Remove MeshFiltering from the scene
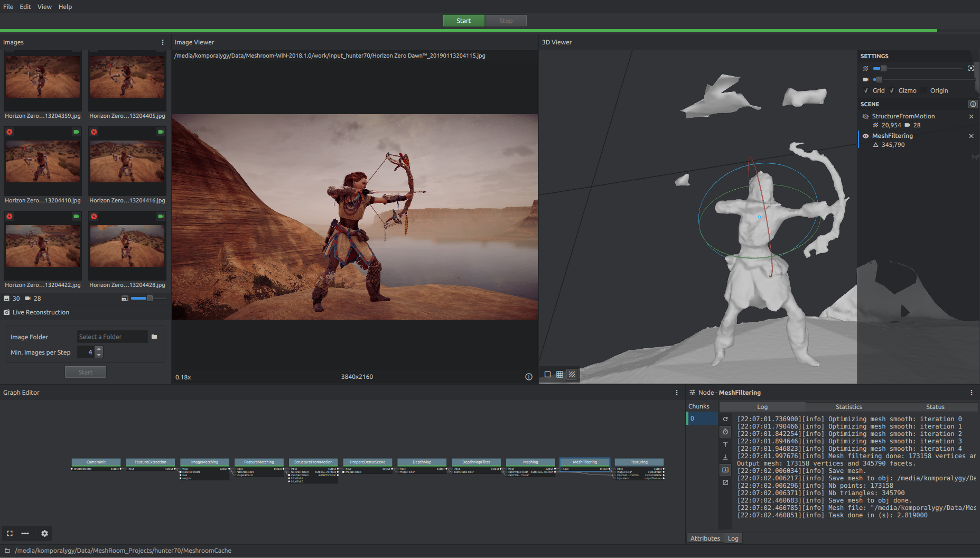The width and height of the screenshot is (980, 558). tap(971, 136)
